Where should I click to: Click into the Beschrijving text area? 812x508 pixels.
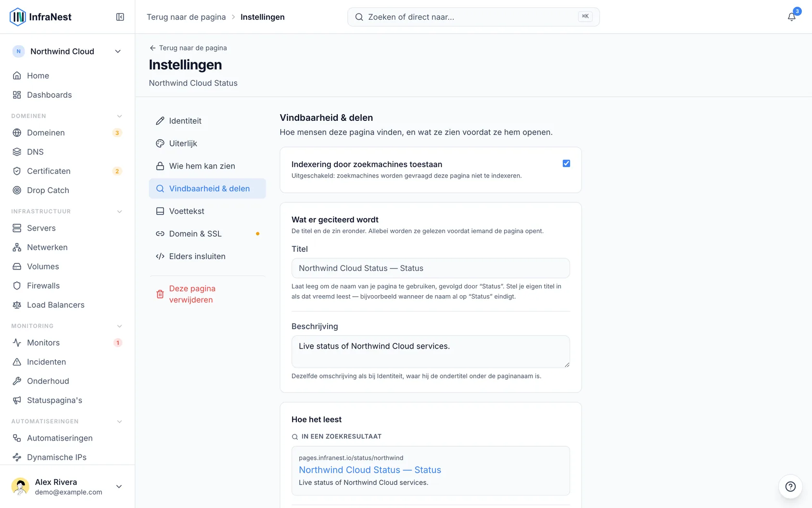(x=431, y=352)
